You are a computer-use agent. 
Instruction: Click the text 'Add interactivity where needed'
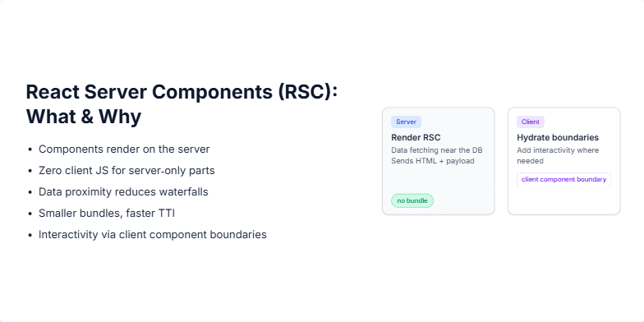(x=558, y=156)
